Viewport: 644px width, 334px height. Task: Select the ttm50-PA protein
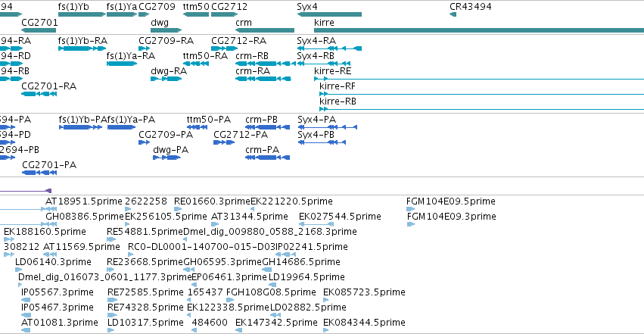pos(198,127)
